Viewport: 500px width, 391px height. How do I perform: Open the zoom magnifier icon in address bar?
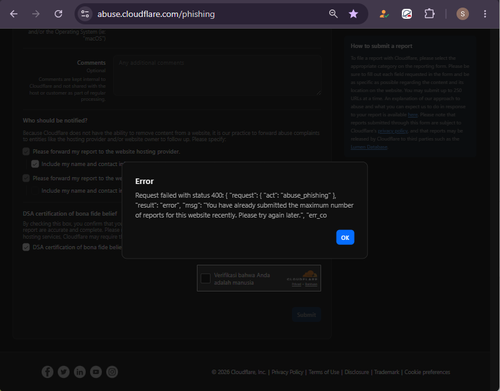pos(333,14)
